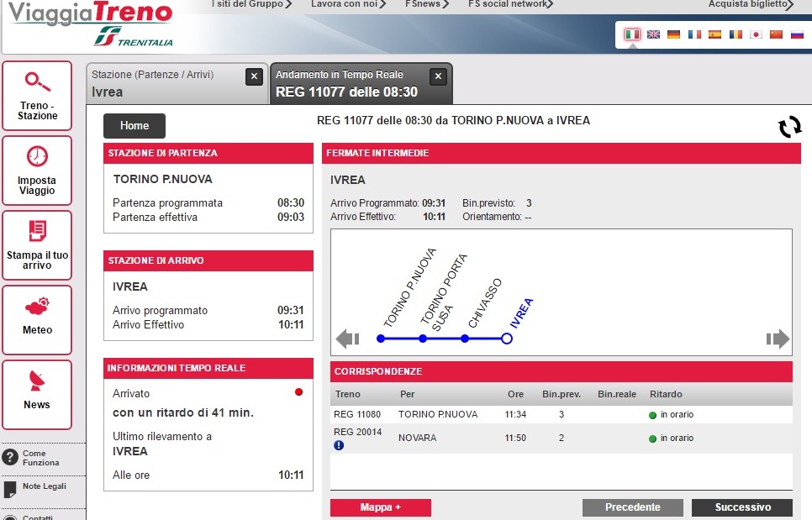812x520 pixels.
Task: Switch language to Romanian flag
Action: click(736, 34)
